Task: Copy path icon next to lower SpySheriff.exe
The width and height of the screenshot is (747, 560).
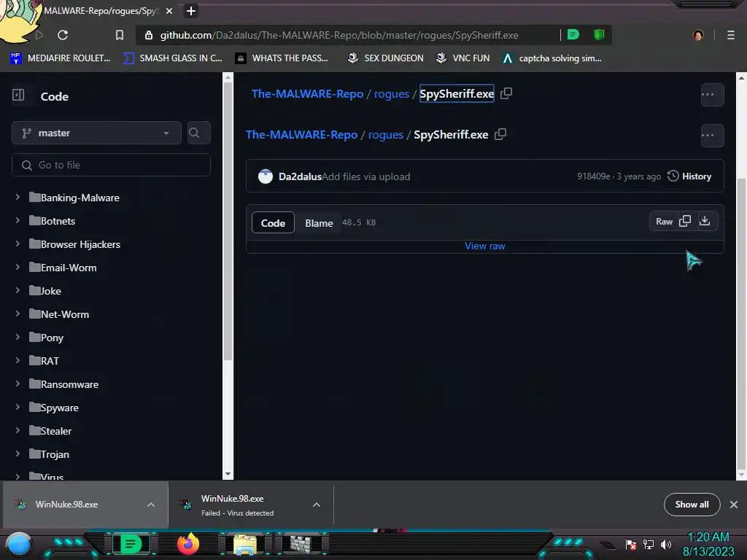Action: pyautogui.click(x=500, y=134)
